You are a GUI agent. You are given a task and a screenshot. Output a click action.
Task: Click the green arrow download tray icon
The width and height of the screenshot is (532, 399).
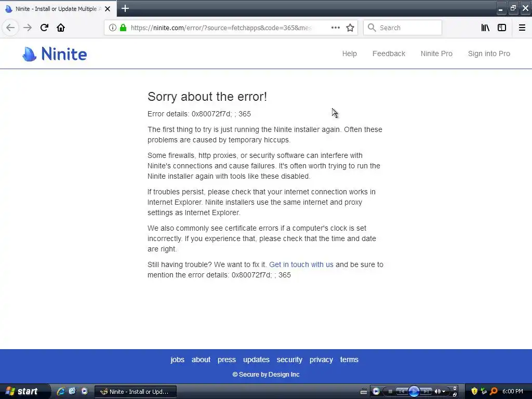[484, 391]
